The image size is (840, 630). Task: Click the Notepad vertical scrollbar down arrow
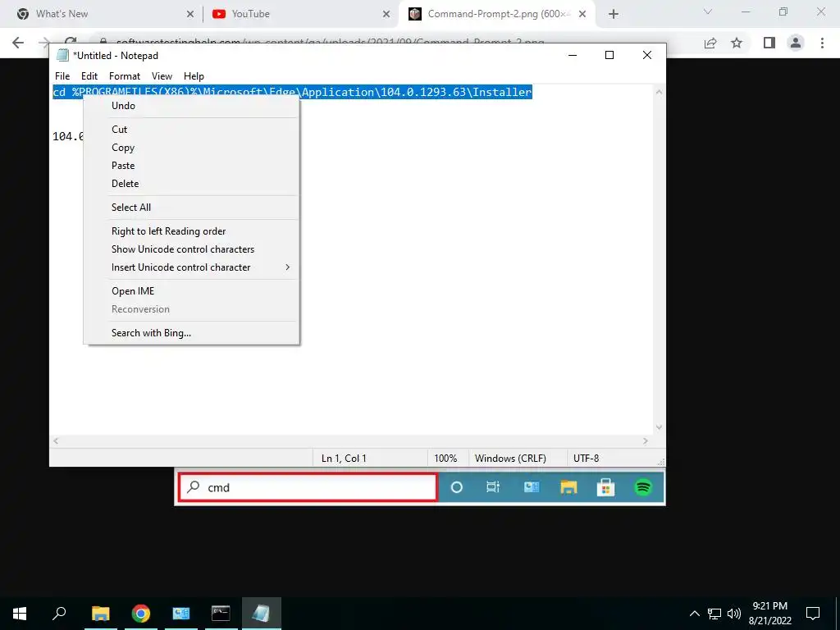(x=659, y=427)
